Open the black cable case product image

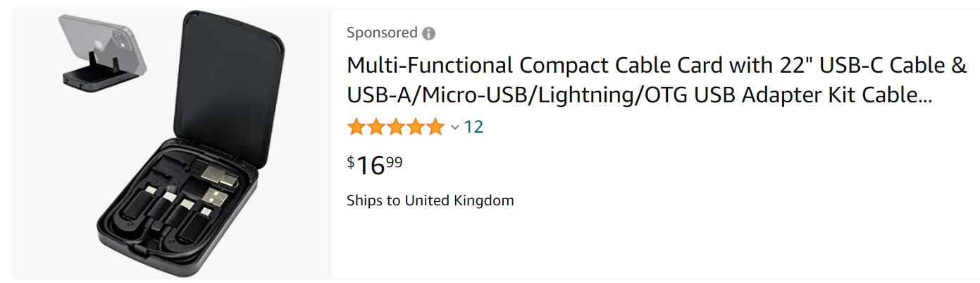point(173,143)
